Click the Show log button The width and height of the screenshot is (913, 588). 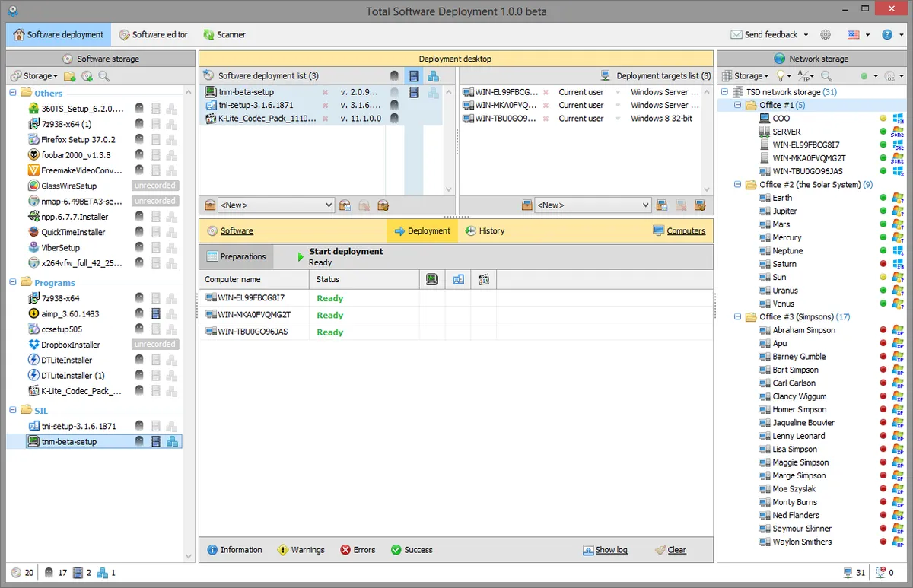605,549
